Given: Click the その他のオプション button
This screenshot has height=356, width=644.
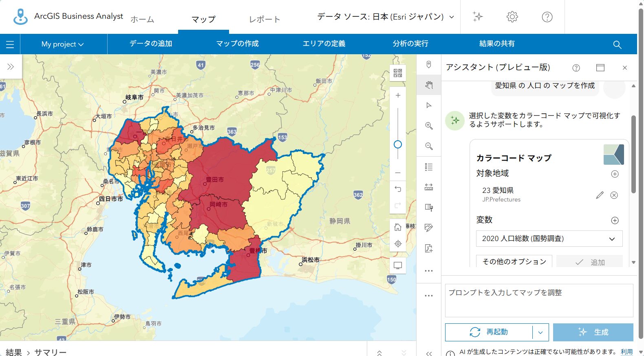Looking at the screenshot, I should pos(514,261).
